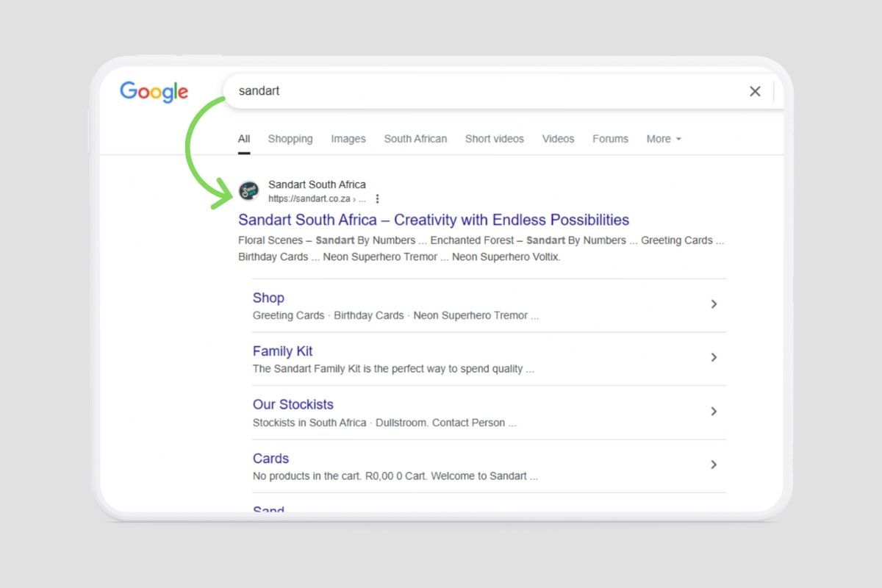Open Sandart South Africa result title
This screenshot has width=882, height=588.
[434, 220]
